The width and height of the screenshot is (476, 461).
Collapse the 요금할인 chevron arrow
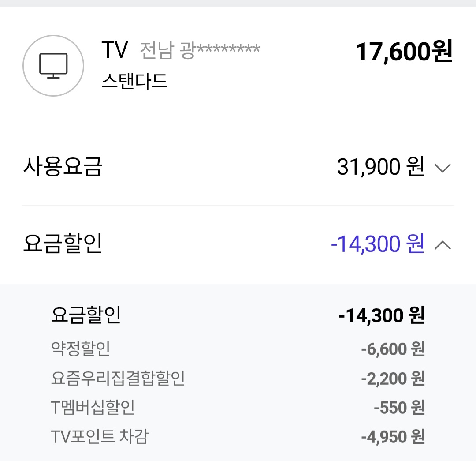coord(443,245)
